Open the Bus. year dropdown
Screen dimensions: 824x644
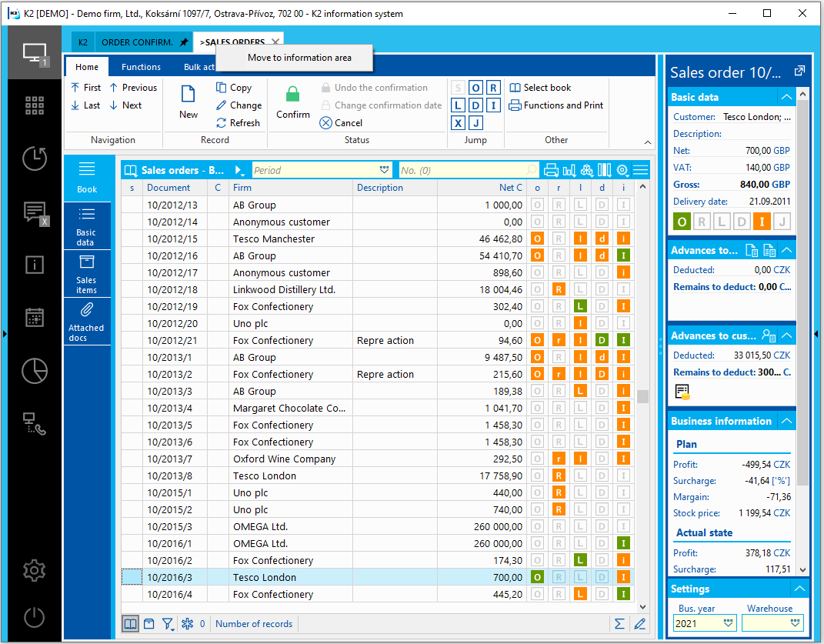click(728, 623)
